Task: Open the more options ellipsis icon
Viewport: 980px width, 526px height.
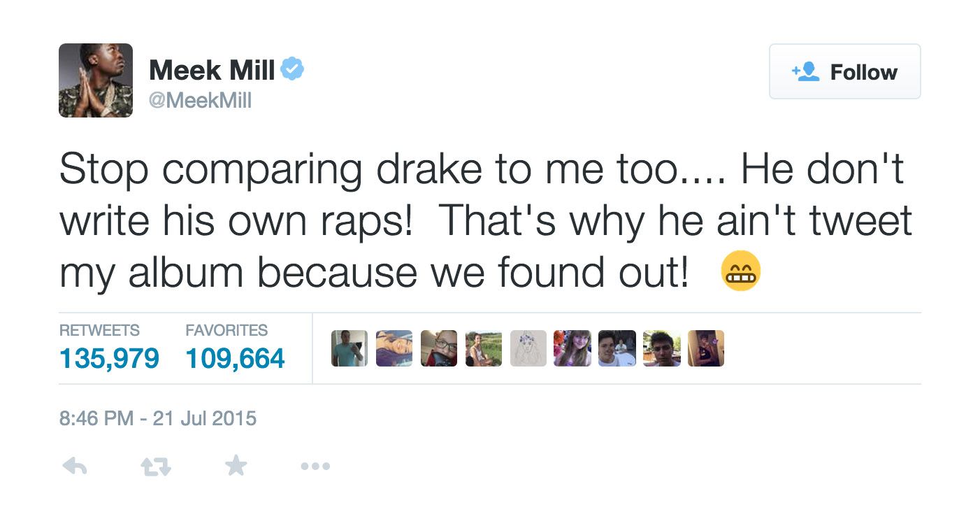Action: click(315, 466)
